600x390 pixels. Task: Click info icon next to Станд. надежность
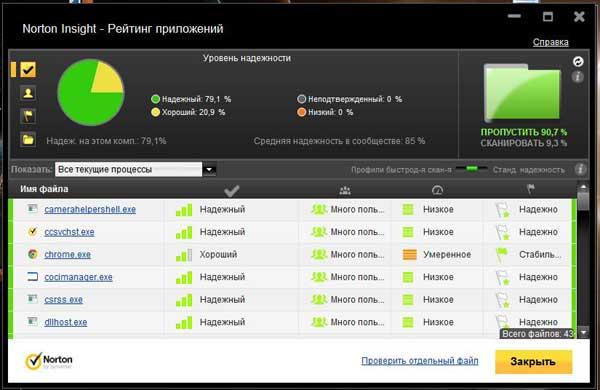point(580,169)
